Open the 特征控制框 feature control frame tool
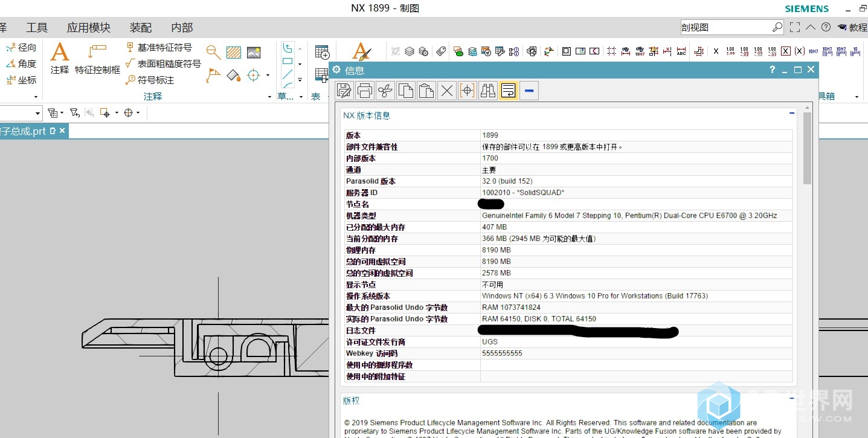868x438 pixels. tap(97, 58)
